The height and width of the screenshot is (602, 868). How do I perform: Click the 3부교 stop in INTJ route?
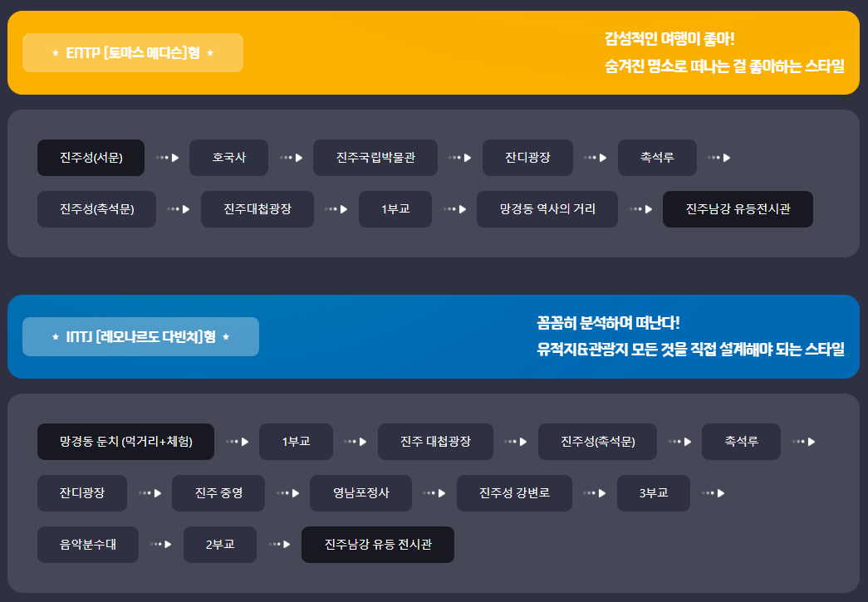[654, 493]
